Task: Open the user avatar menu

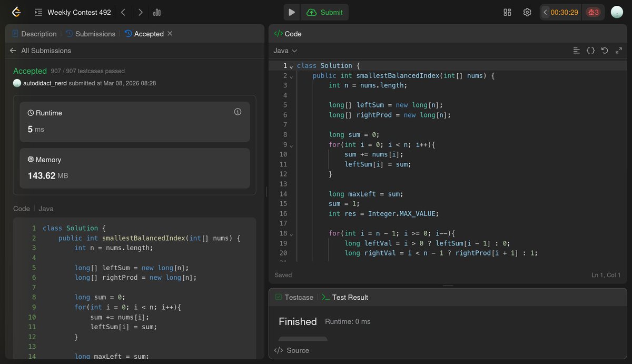Action: pyautogui.click(x=617, y=12)
